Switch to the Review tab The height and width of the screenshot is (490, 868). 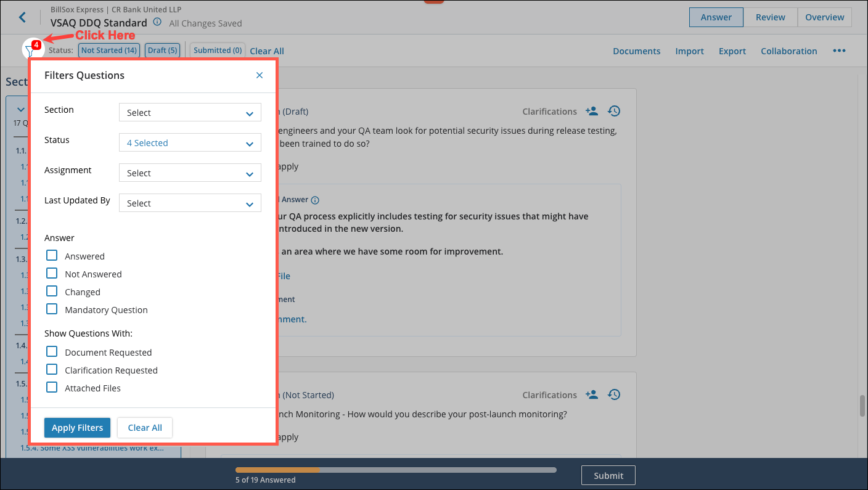pyautogui.click(x=770, y=17)
